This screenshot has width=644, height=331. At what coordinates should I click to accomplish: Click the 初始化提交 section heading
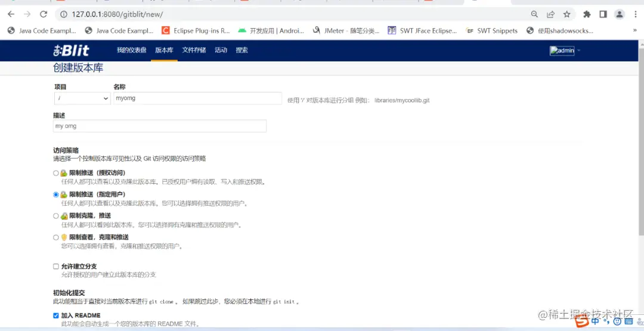[69, 293]
